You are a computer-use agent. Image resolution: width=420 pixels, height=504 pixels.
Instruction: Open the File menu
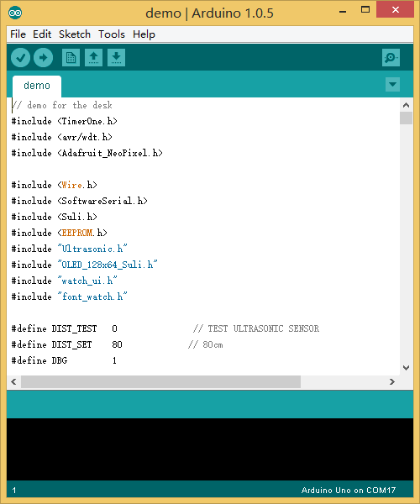(18, 34)
